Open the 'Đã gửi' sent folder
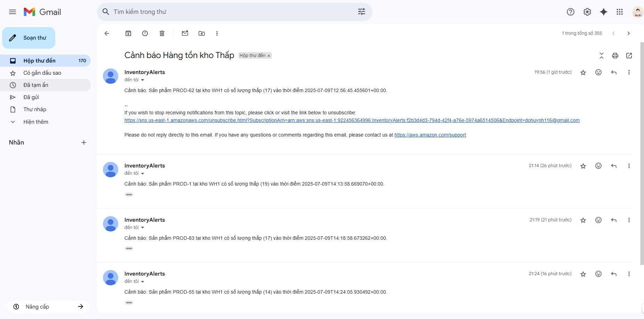The height and width of the screenshot is (319, 644). [x=31, y=97]
